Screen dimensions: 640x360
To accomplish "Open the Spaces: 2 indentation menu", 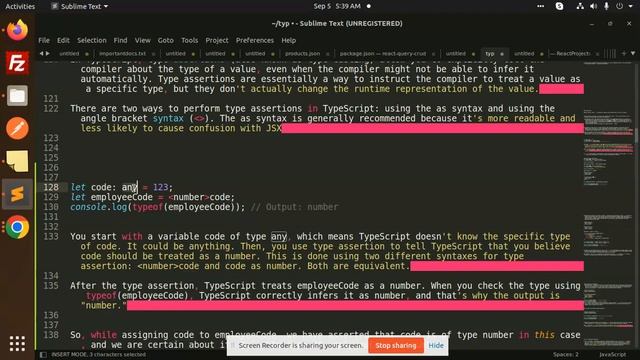I will 566,354.
